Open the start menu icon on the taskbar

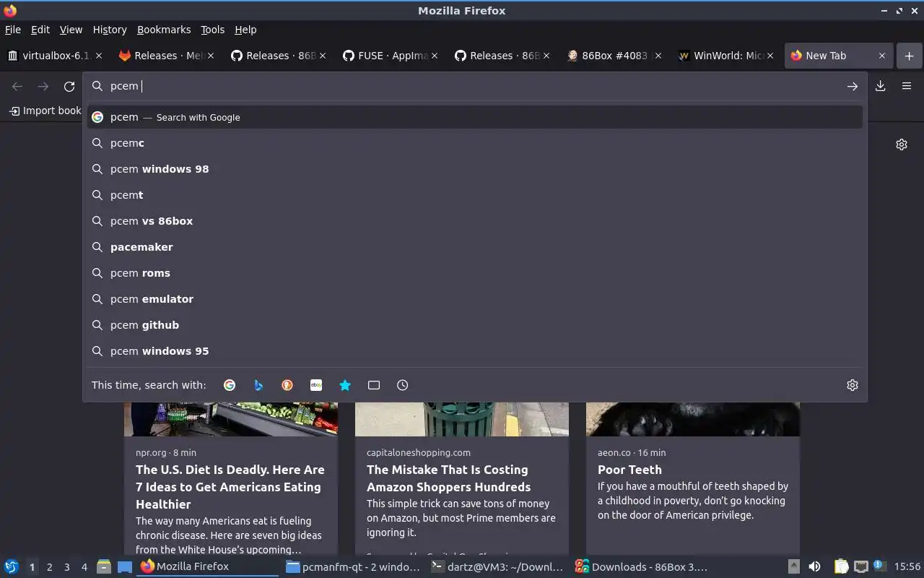click(12, 567)
